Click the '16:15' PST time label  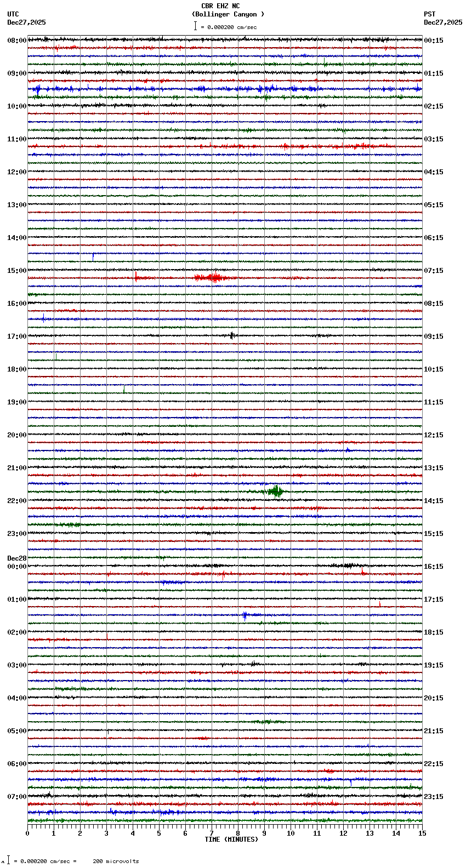434,567
